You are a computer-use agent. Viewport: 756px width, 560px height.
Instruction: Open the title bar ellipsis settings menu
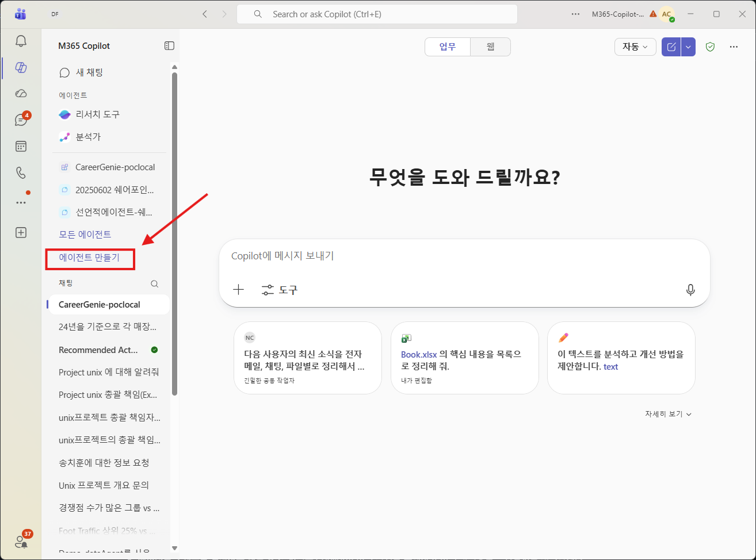click(575, 14)
